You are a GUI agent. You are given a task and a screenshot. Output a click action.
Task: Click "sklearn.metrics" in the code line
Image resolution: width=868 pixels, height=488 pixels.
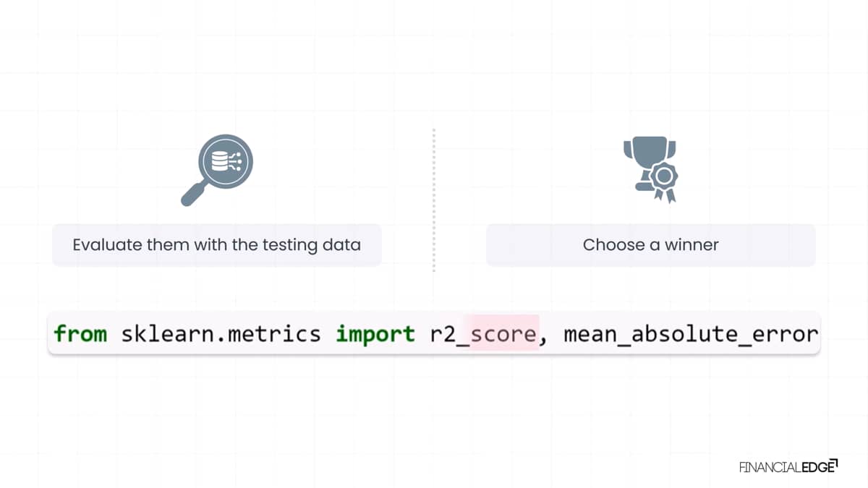pos(221,334)
